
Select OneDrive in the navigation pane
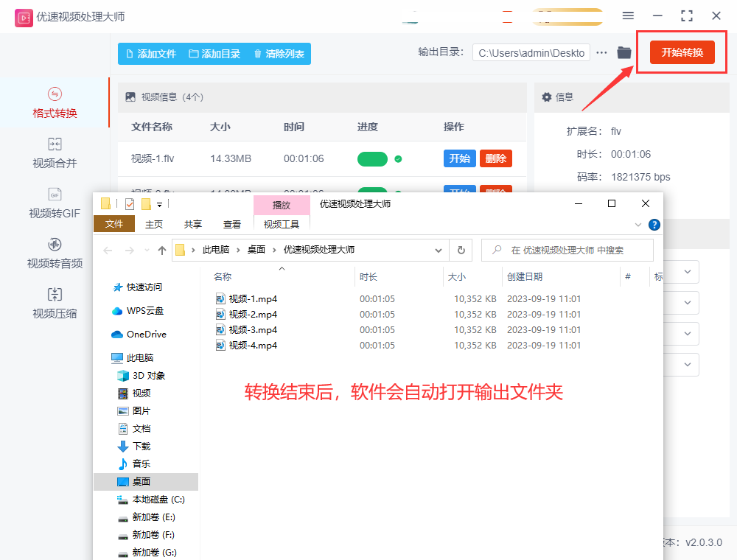(139, 334)
